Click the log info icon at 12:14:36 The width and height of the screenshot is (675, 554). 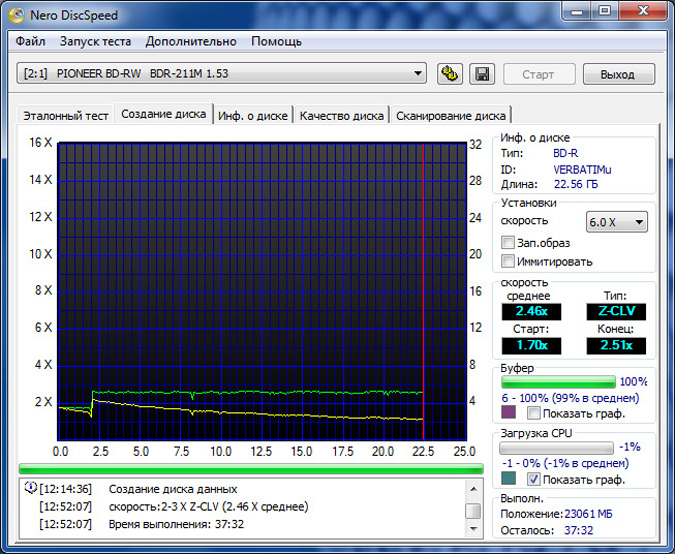(x=31, y=488)
